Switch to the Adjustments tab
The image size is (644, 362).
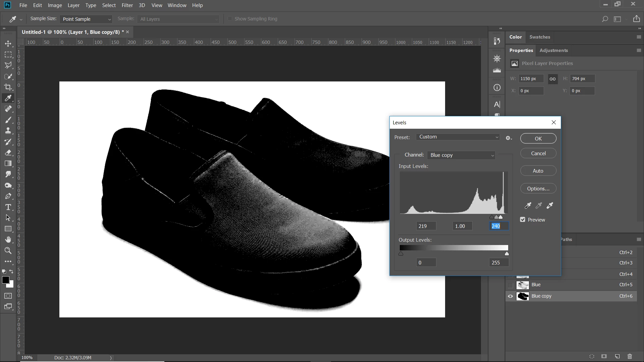click(553, 50)
